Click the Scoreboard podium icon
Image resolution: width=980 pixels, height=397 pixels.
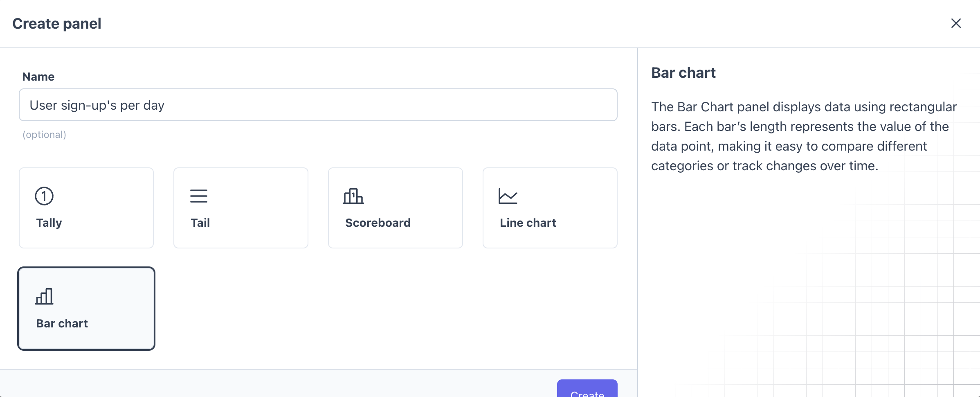click(353, 196)
